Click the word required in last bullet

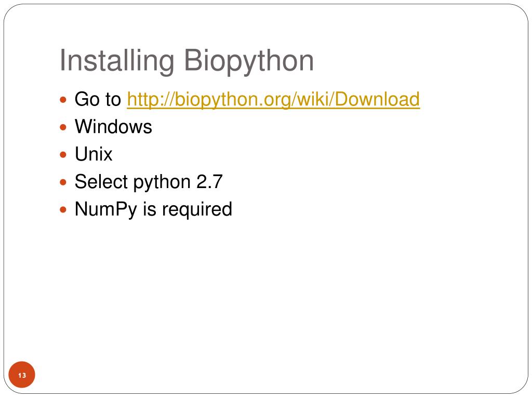pyautogui.click(x=197, y=210)
